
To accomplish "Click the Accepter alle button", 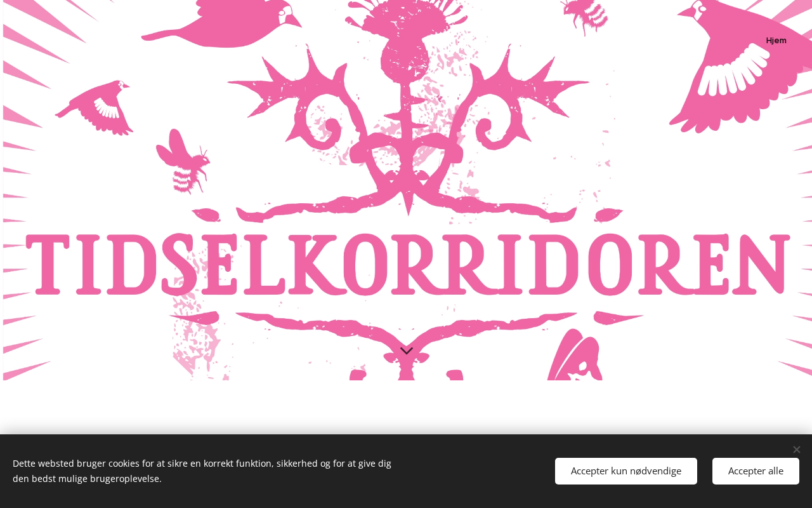I will coord(756,471).
